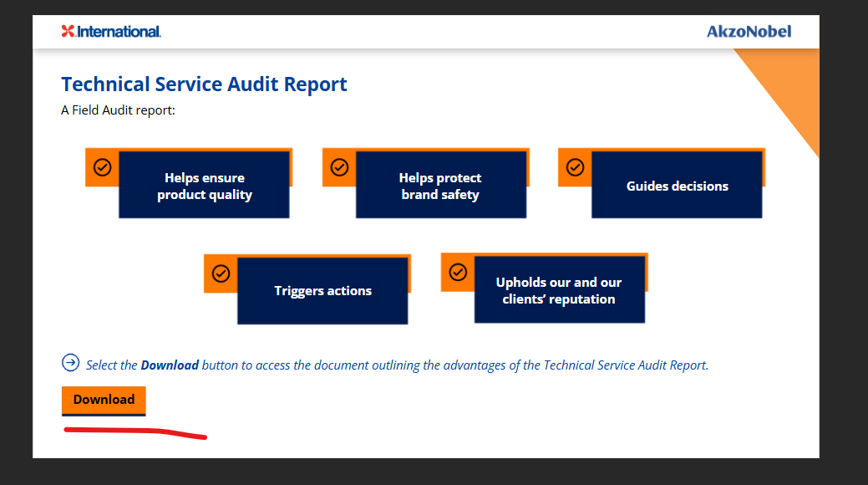Image resolution: width=868 pixels, height=485 pixels.
Task: Click the AkzoNobel logo in header
Action: coord(749,32)
